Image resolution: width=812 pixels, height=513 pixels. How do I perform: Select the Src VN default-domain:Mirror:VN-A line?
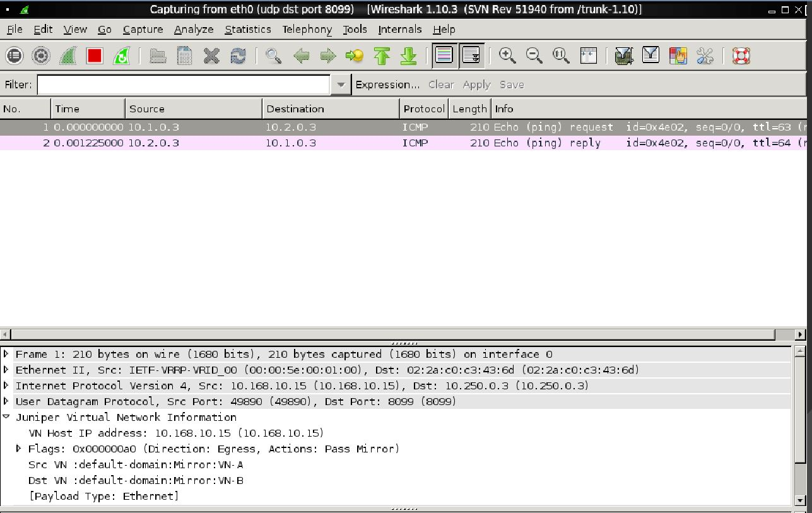click(136, 464)
